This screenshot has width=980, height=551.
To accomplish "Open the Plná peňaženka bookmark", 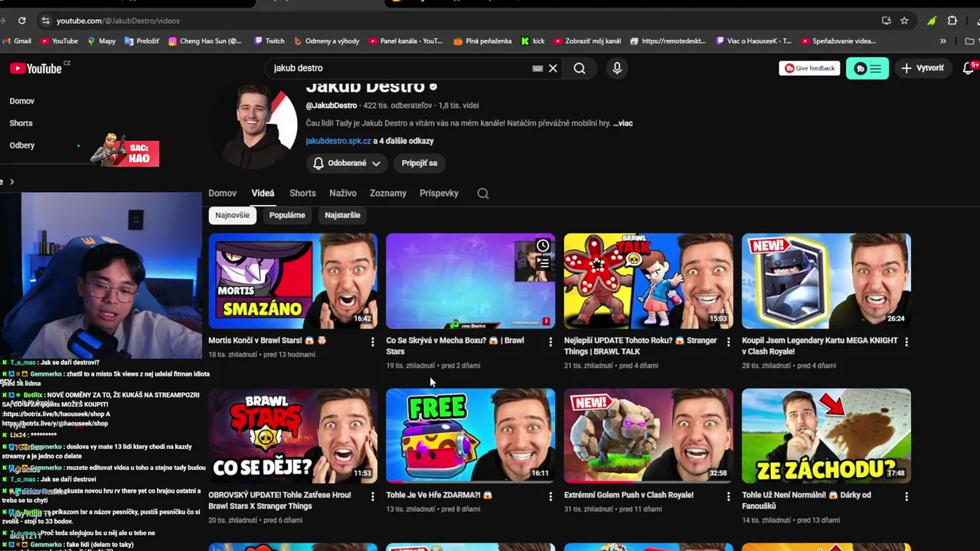I will pos(482,41).
